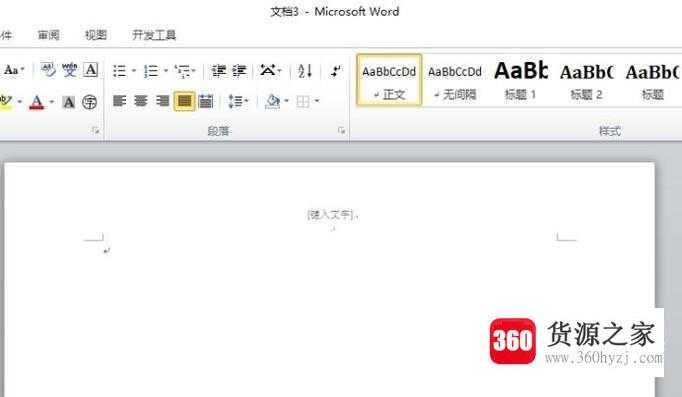Open the Phonetic Guide (wén) tool
Screen dimensions: 682x397
(69, 70)
